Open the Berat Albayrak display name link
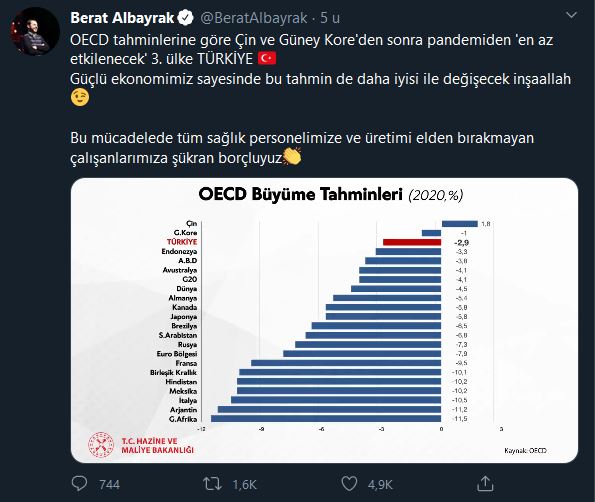Viewport: 595px width, 502px height. (x=122, y=18)
